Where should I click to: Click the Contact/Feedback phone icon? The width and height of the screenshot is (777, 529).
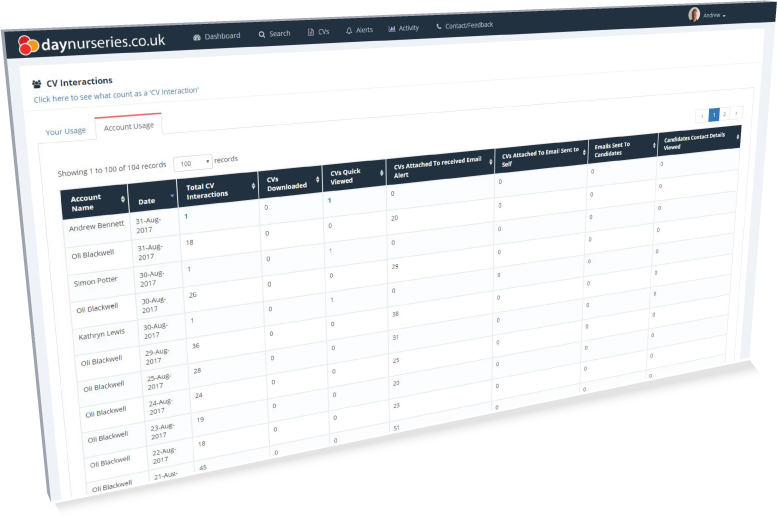439,26
